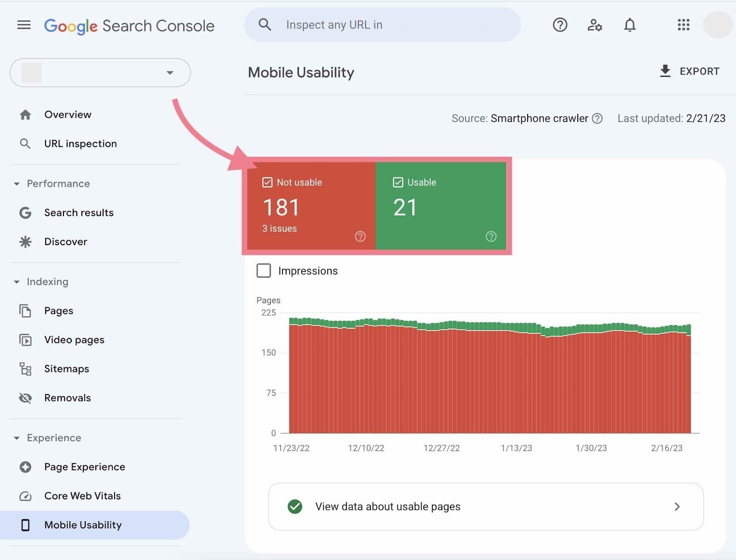736x560 pixels.
Task: Uncheck the Not usable checkbox
Action: 267,183
